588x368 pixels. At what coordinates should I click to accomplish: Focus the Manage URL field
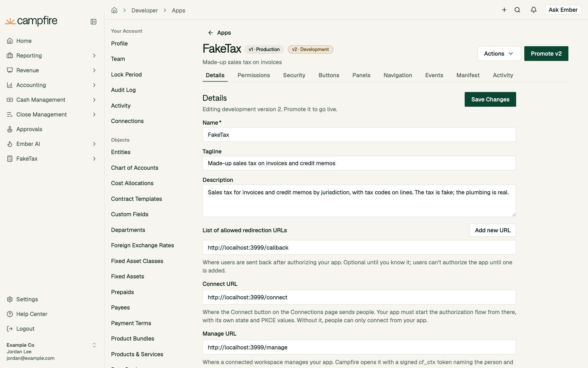tap(359, 347)
